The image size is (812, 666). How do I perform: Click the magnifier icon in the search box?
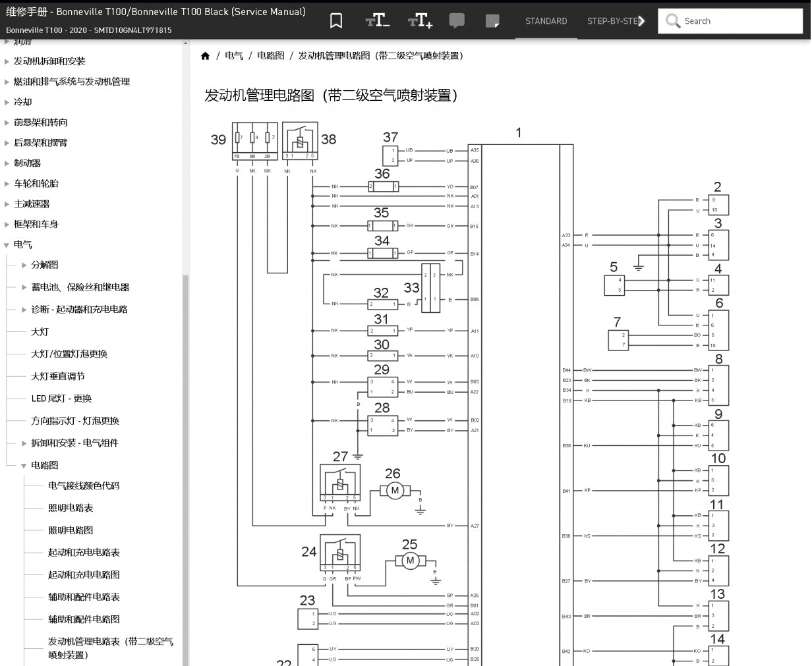[672, 20]
